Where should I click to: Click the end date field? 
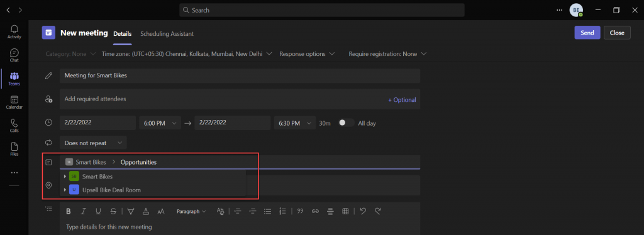pyautogui.click(x=233, y=123)
